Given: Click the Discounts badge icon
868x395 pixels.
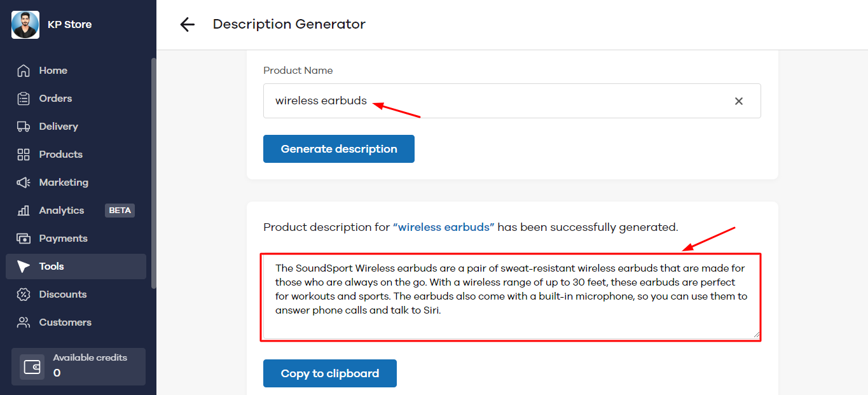Looking at the screenshot, I should click(24, 295).
